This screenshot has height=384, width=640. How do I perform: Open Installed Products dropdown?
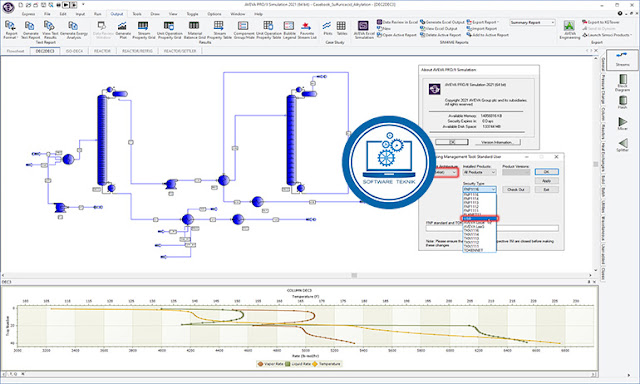coord(480,172)
